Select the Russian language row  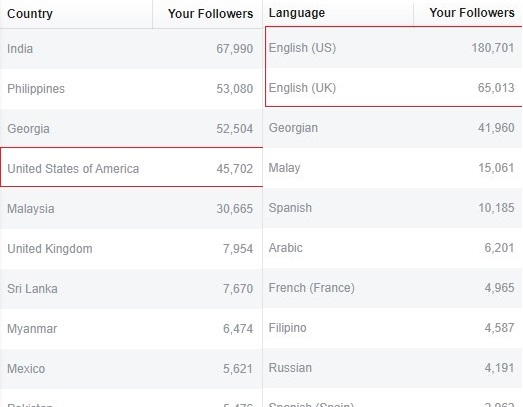tap(393, 368)
